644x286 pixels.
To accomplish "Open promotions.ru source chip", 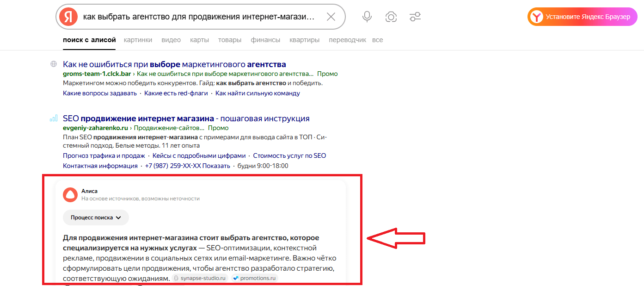I will 254,278.
